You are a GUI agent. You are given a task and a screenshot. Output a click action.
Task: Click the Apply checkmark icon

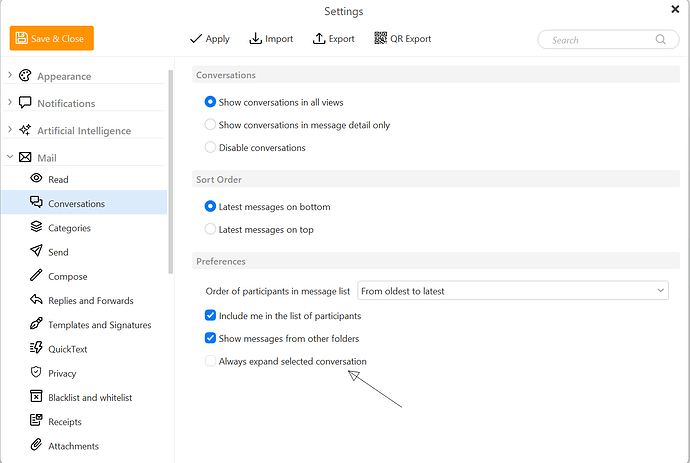[196, 39]
